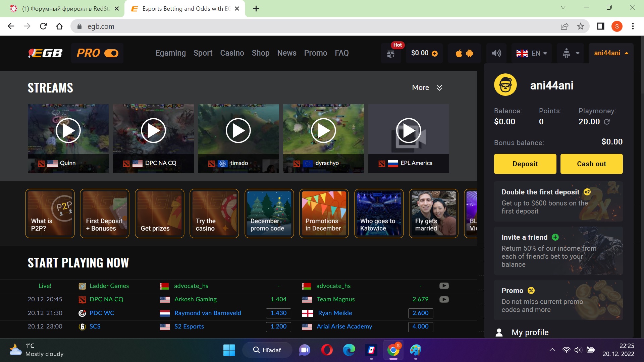Open the Invite a friend offer
The width and height of the screenshot is (644, 362).
558,251
